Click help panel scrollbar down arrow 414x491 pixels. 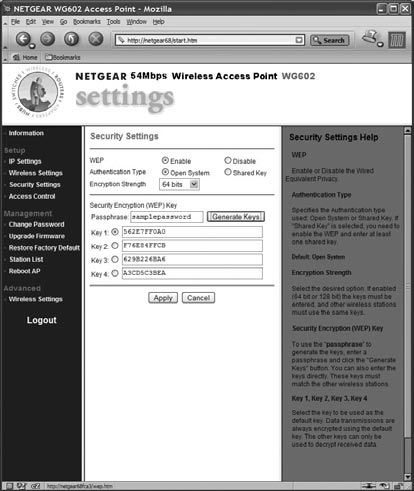[x=407, y=477]
